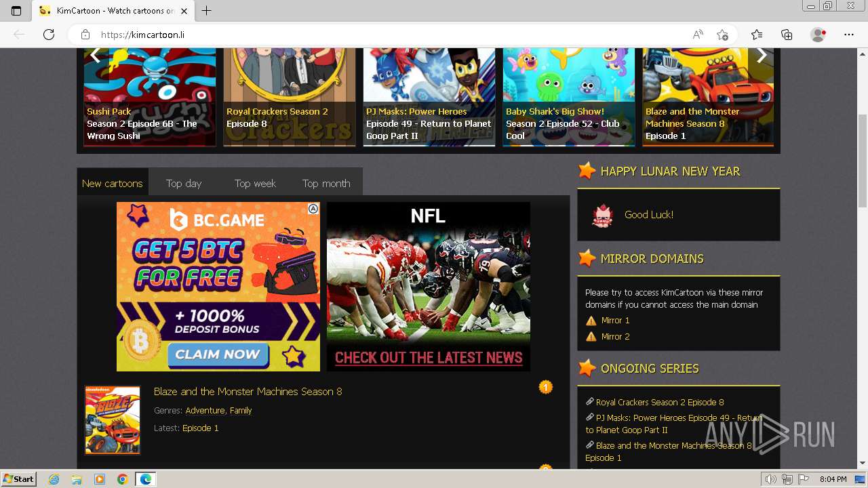Slide carousel to previous cartoons

pos(95,56)
